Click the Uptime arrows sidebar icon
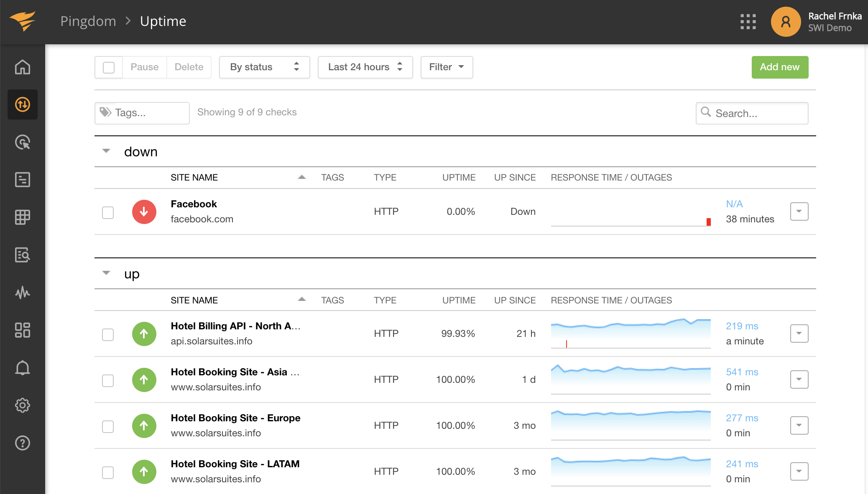Screen dimensions: 868x494 click(x=23, y=104)
